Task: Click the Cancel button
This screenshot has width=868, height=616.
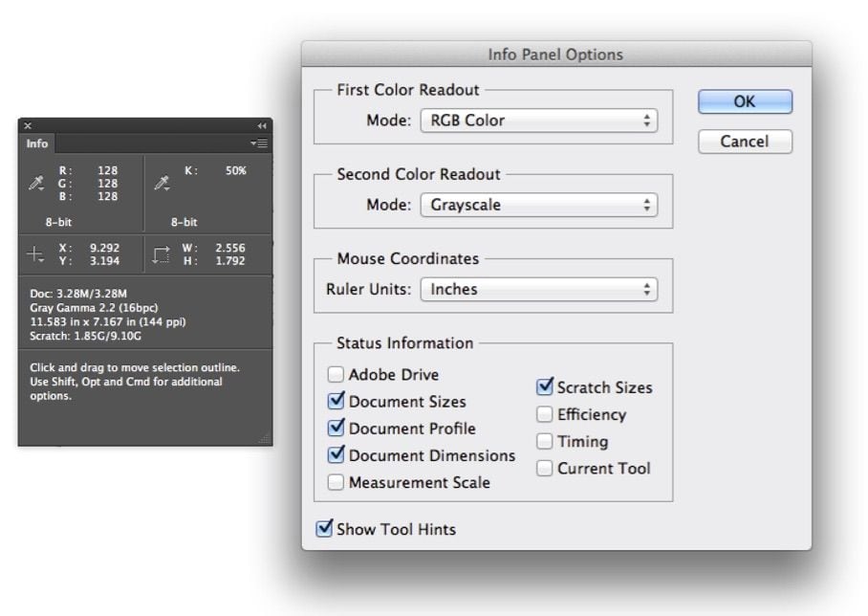Action: coord(745,142)
